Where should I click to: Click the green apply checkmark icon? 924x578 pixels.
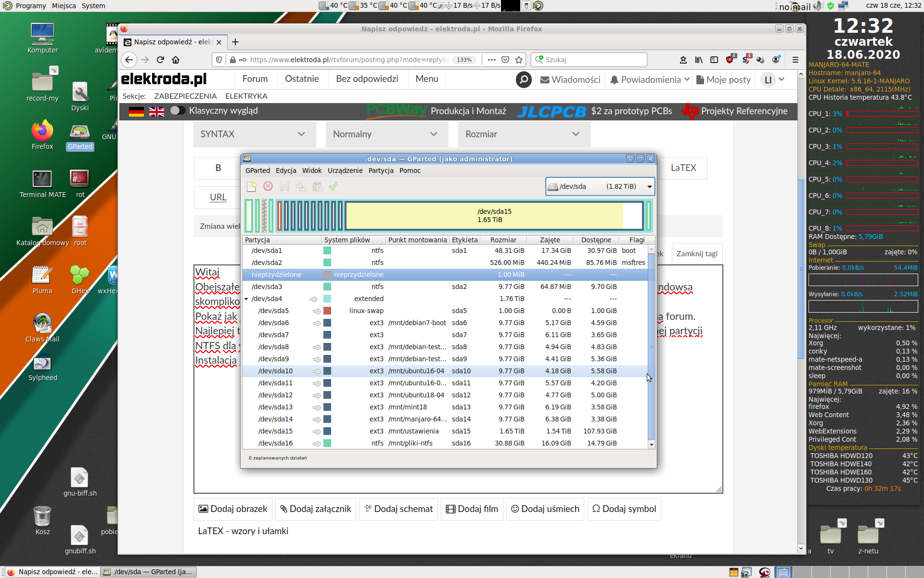[x=333, y=186]
